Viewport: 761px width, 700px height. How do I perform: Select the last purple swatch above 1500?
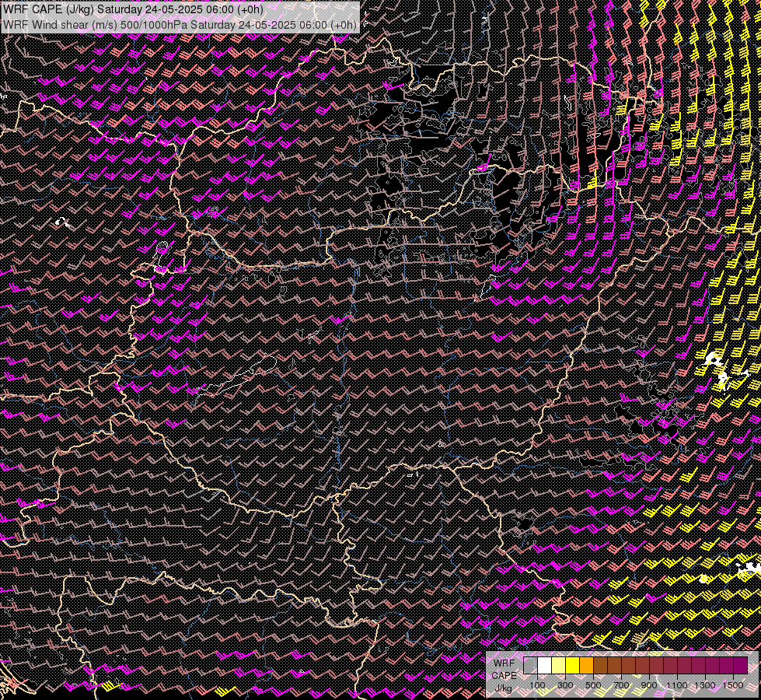point(740,666)
